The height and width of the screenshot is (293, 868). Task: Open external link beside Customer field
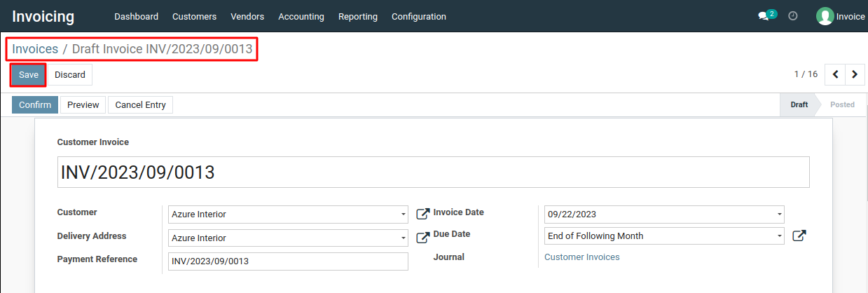coord(422,214)
